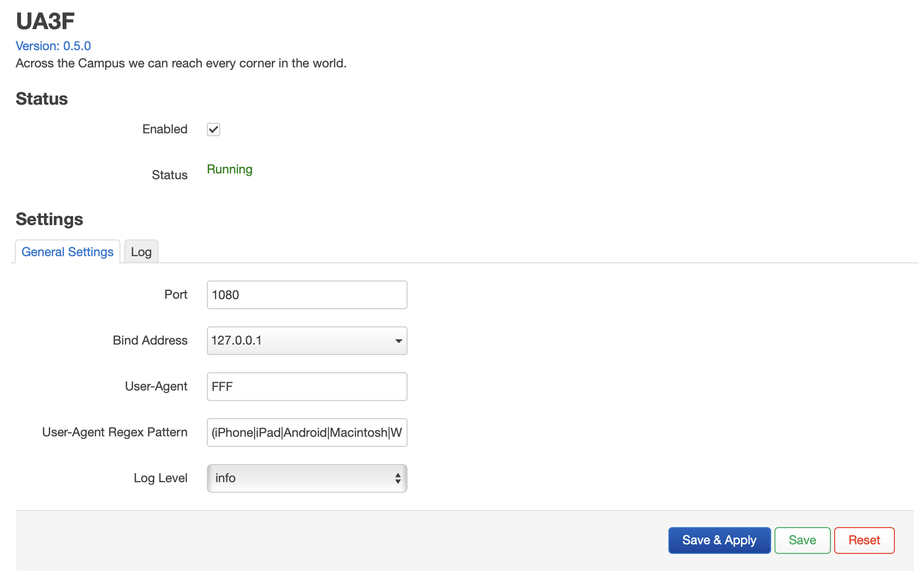Toggle the Enabled checkbox
924x584 pixels.
point(213,130)
